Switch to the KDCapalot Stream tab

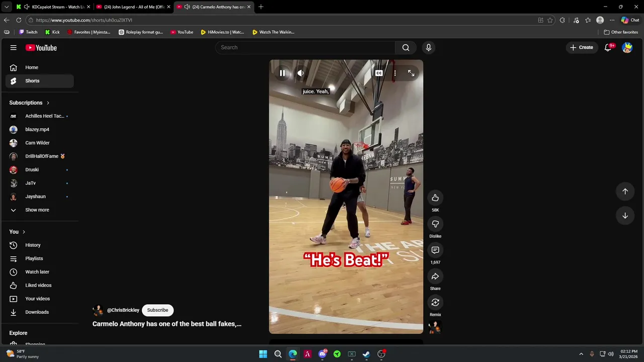53,7
